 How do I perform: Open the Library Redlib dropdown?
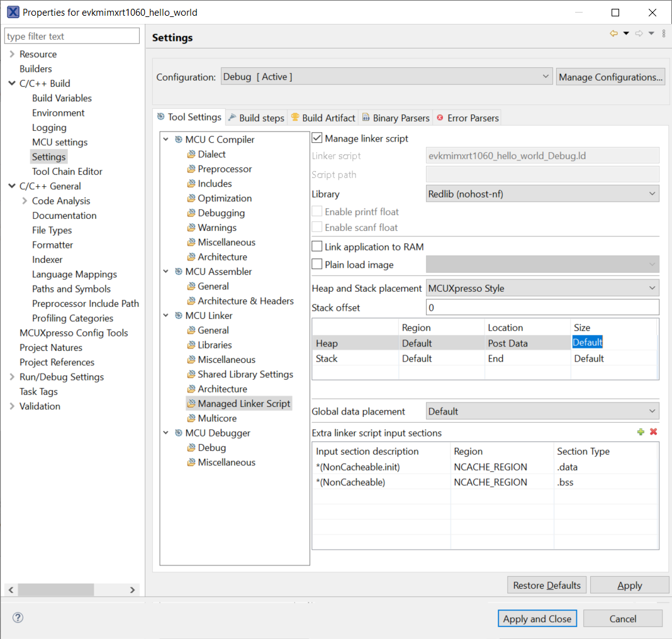point(542,194)
